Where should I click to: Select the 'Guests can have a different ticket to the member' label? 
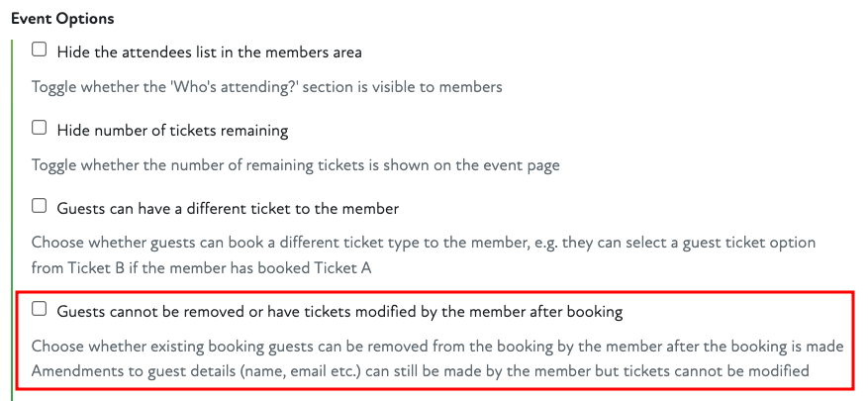[228, 208]
